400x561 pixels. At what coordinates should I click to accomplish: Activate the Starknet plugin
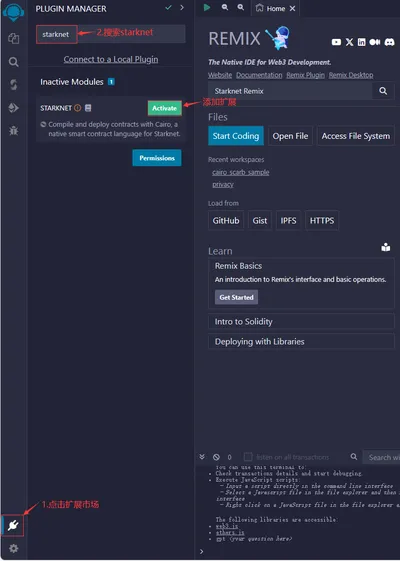(x=165, y=108)
